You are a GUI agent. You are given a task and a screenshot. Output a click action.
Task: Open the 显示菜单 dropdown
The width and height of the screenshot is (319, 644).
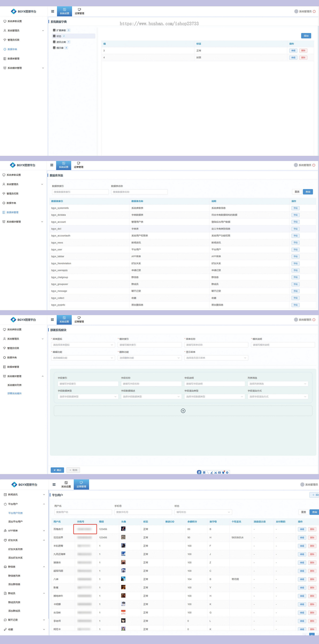(x=216, y=358)
